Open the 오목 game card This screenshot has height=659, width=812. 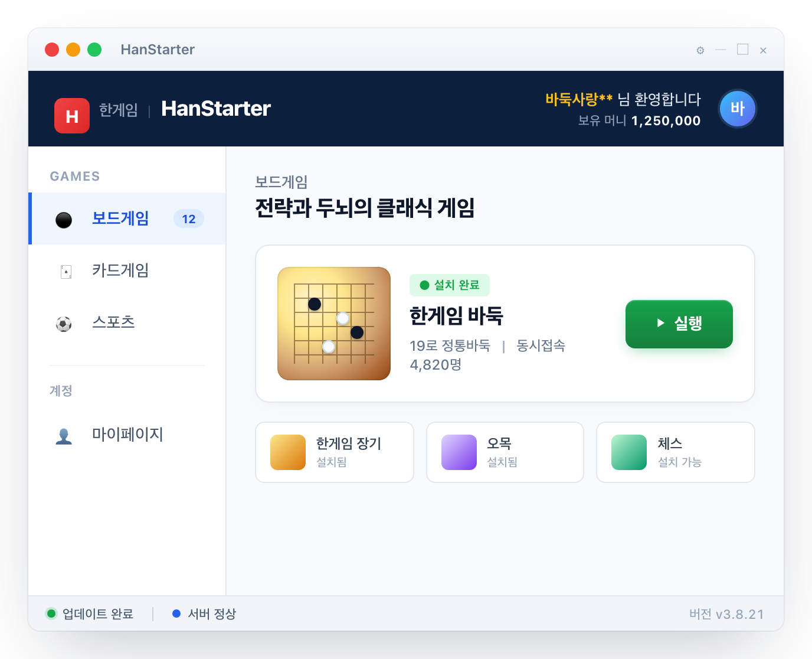(x=505, y=452)
